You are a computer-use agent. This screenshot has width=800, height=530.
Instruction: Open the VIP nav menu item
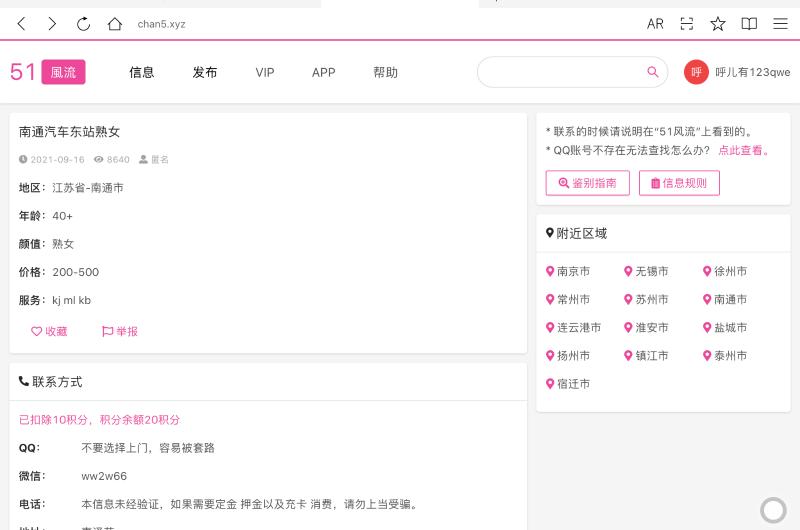265,72
